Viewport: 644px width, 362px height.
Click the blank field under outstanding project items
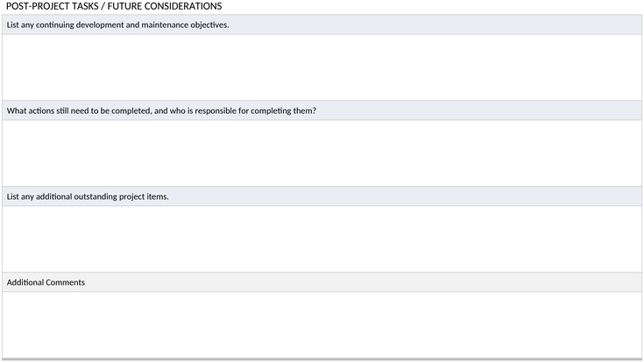tap(322, 239)
